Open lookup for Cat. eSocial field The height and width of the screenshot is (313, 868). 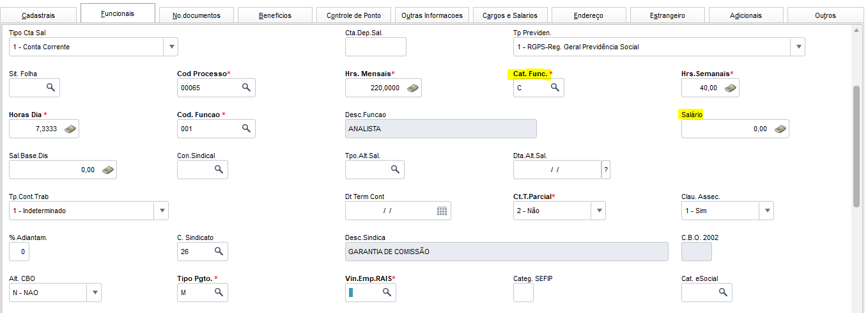point(723,293)
